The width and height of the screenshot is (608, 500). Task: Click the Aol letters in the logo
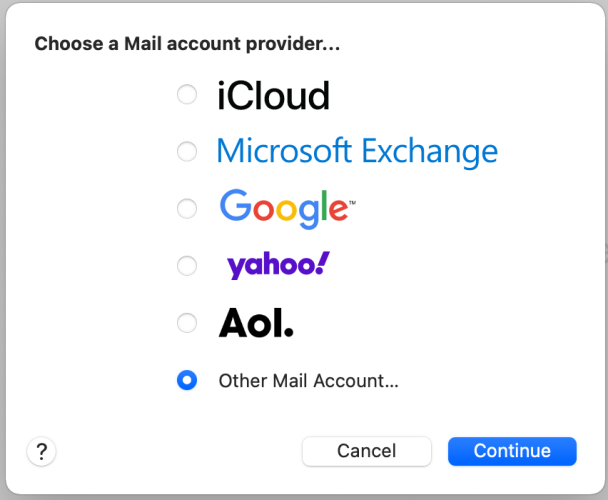(x=249, y=322)
